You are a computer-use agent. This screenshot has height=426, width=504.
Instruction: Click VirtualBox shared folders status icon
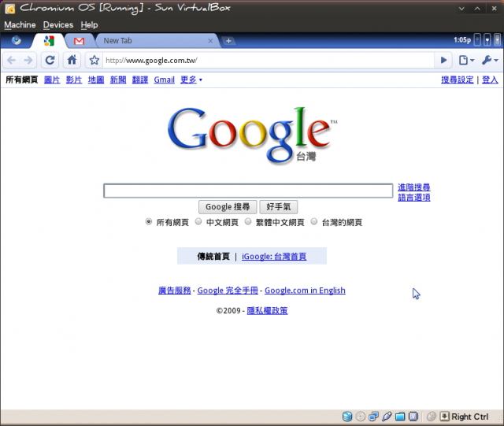400,417
